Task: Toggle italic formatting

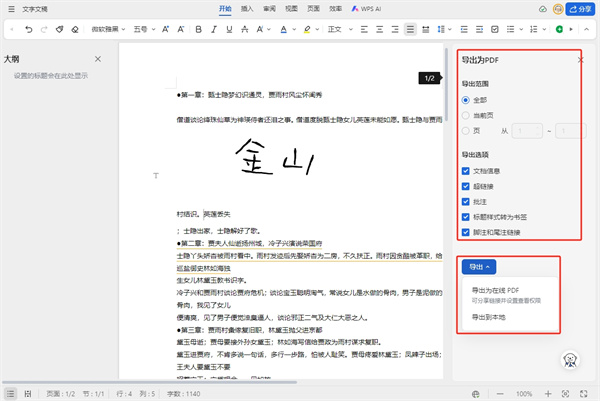Action: (x=213, y=30)
